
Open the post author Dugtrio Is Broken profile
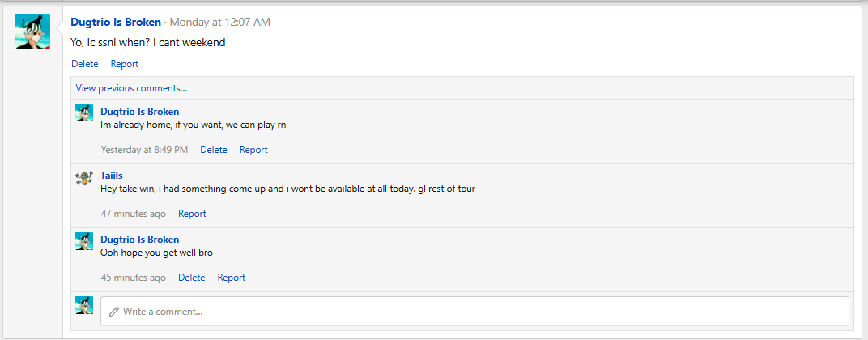tap(116, 23)
